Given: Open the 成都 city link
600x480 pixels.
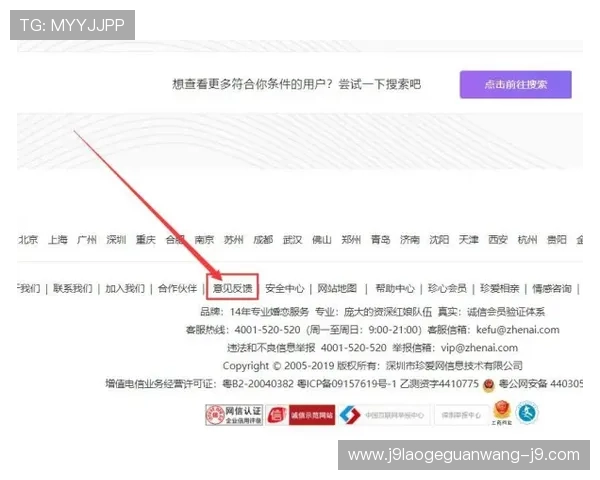Looking at the screenshot, I should coord(263,240).
